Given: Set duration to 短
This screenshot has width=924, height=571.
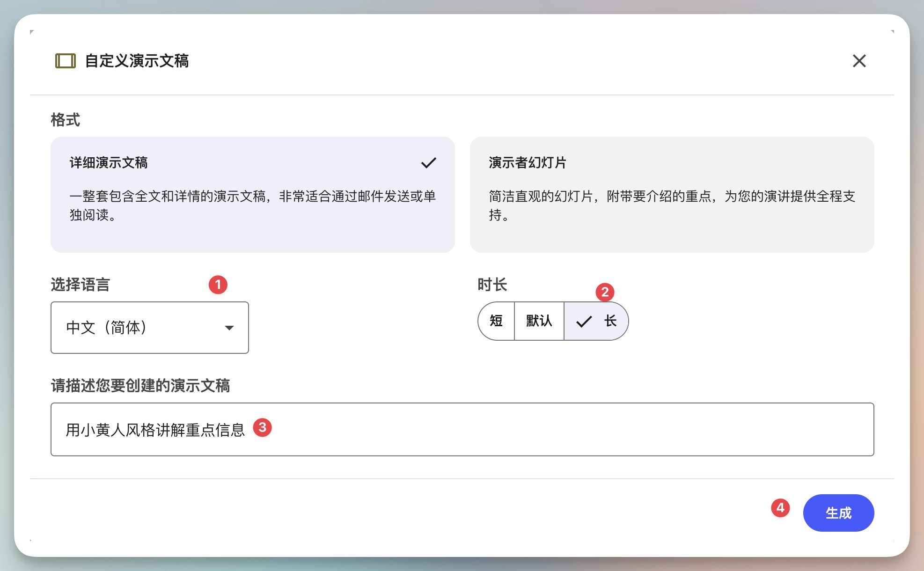Looking at the screenshot, I should coord(496,321).
